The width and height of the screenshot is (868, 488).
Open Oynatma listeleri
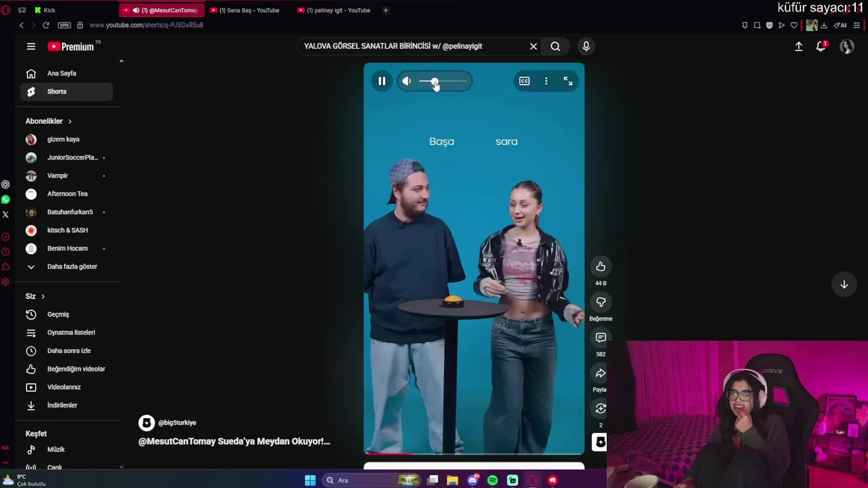[x=66, y=333]
